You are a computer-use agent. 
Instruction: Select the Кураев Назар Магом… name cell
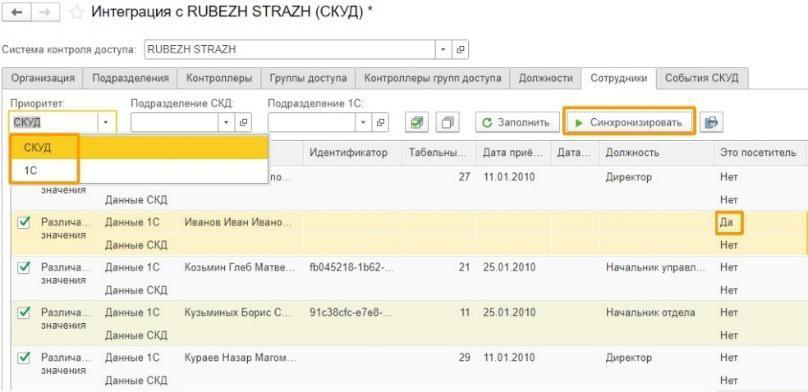pos(240,357)
